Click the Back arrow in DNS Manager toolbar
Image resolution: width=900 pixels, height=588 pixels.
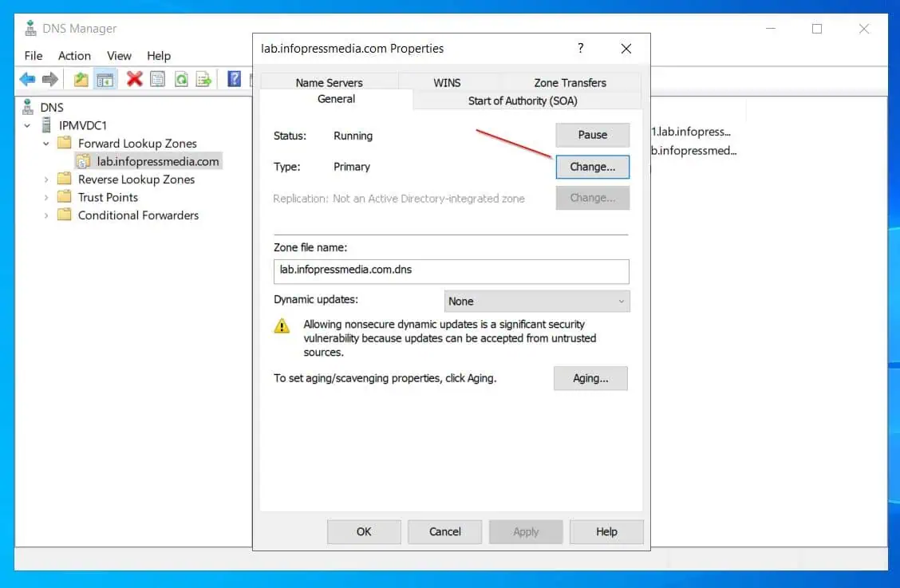(x=27, y=79)
